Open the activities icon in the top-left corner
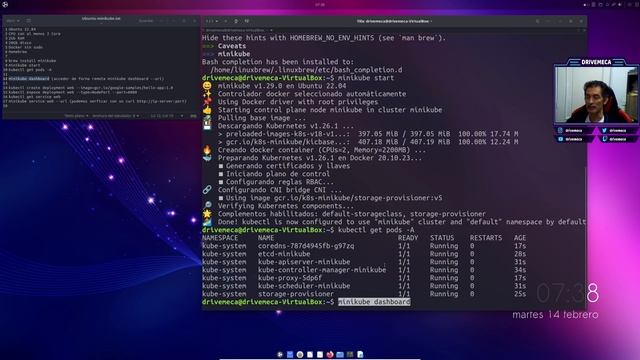Image resolution: width=640 pixels, height=360 pixels. coord(5,4)
